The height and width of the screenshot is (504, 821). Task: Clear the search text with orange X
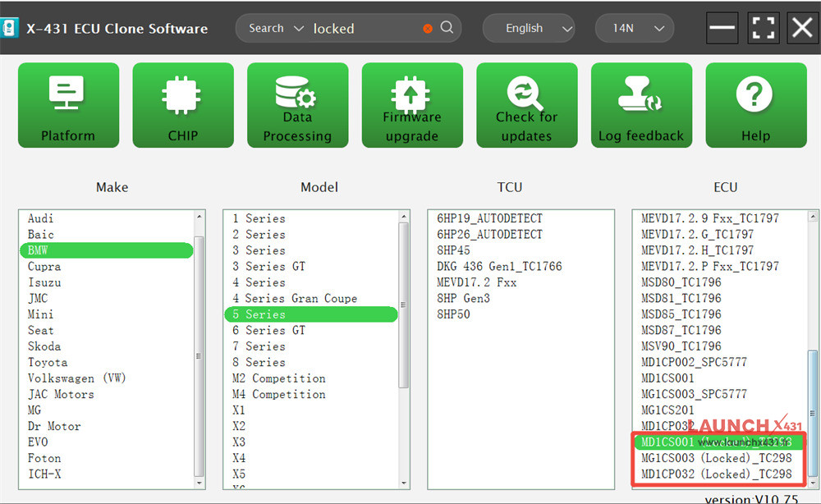tap(428, 29)
